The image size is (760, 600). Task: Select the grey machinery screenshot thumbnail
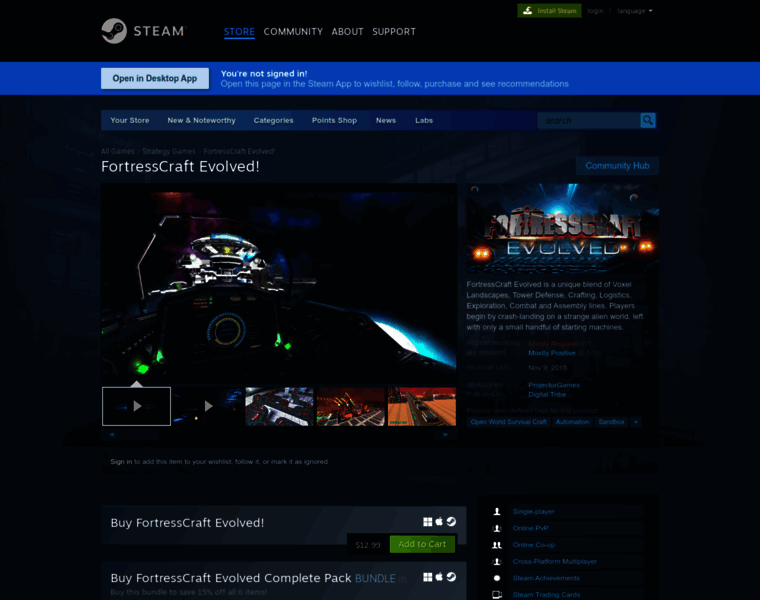point(279,406)
